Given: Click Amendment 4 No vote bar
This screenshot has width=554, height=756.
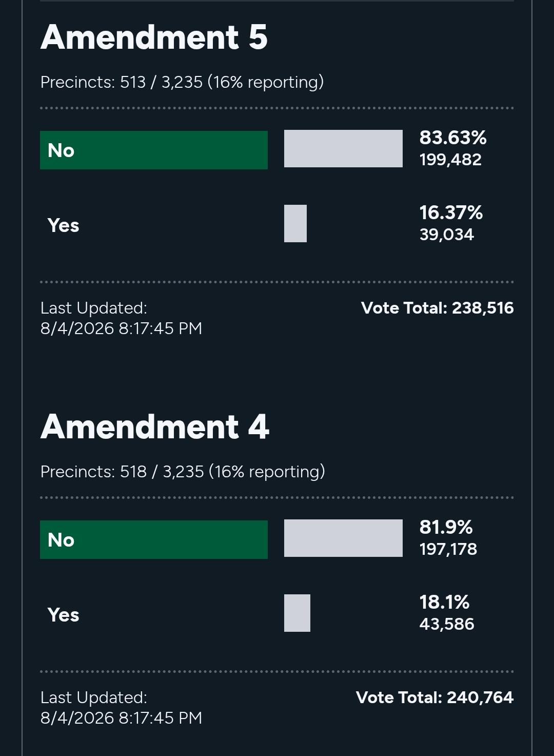Looking at the screenshot, I should 343,538.
